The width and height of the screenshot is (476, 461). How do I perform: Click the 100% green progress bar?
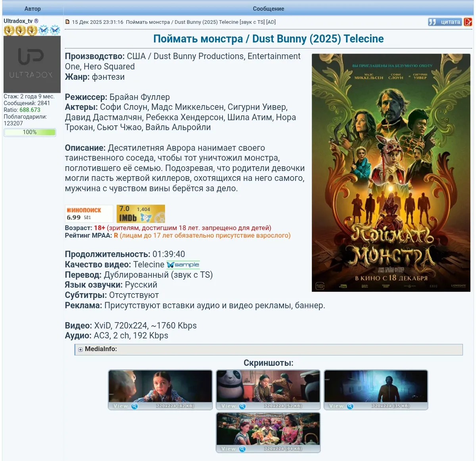point(30,133)
